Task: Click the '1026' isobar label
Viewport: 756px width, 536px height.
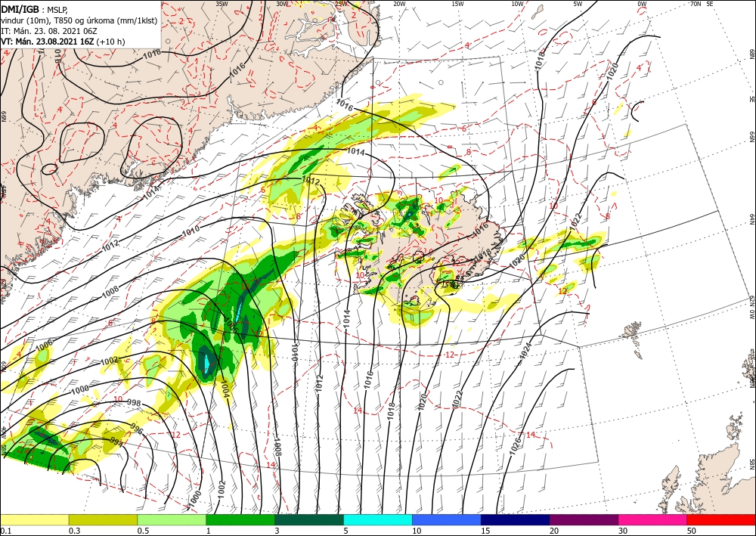Action: pyautogui.click(x=514, y=447)
